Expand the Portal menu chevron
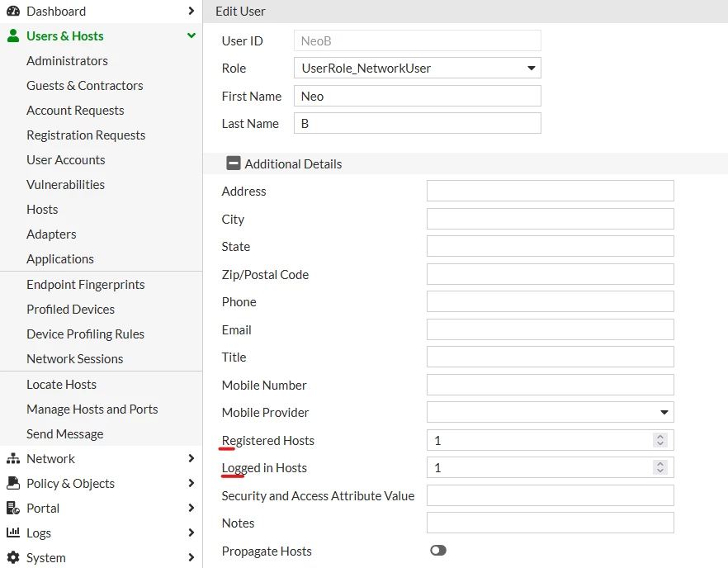 191,508
